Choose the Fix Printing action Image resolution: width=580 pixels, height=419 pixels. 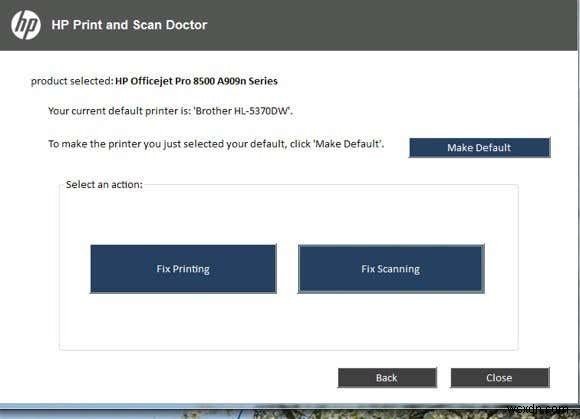(183, 269)
